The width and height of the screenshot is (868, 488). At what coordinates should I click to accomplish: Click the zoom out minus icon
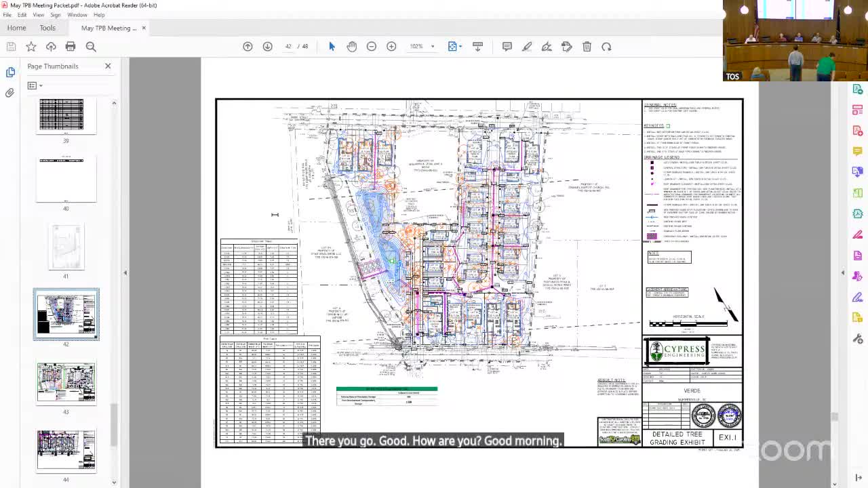pyautogui.click(x=372, y=47)
